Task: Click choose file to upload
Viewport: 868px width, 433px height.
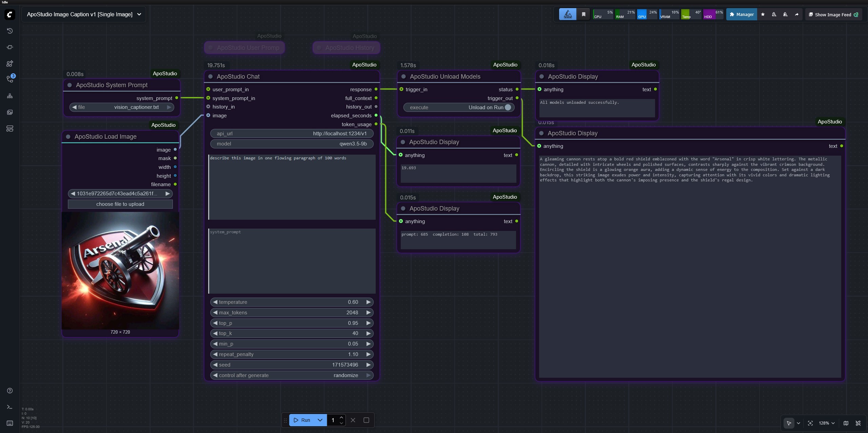Action: tap(120, 204)
